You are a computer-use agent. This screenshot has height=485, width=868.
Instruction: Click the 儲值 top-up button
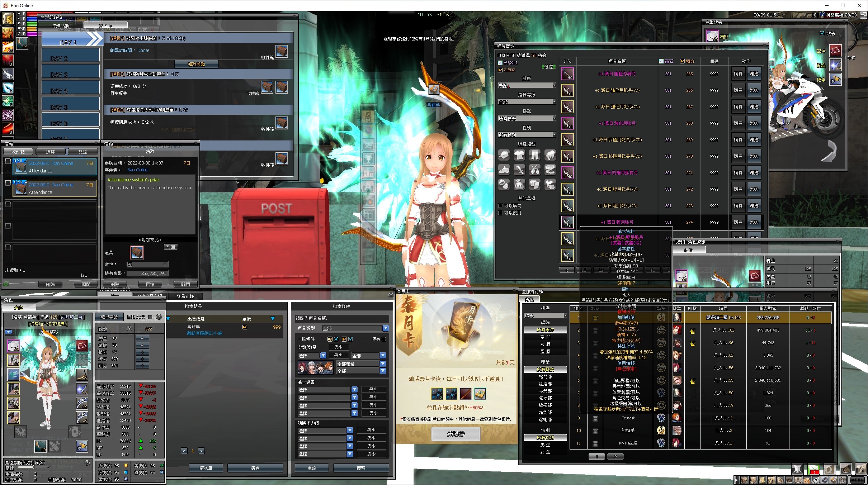(x=549, y=67)
